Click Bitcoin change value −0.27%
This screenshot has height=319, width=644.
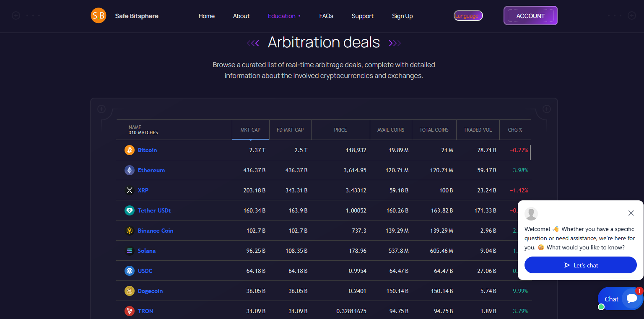click(x=519, y=150)
